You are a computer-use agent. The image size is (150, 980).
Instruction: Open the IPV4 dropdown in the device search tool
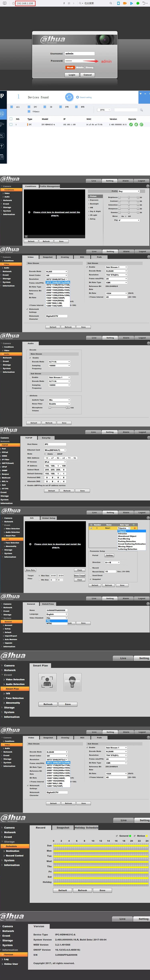(x=104, y=110)
